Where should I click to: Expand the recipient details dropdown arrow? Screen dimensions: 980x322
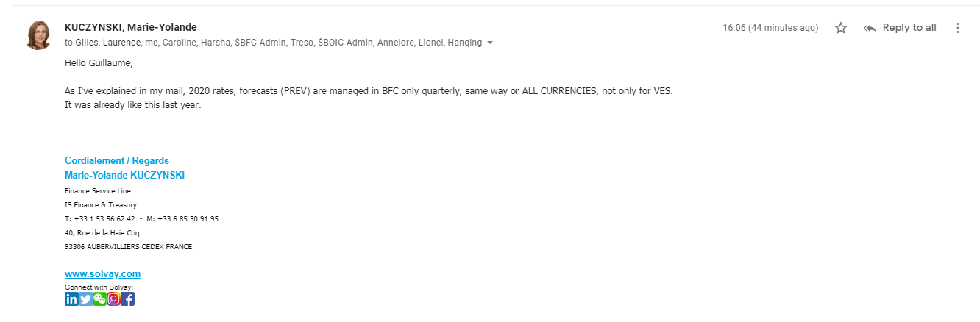[490, 43]
